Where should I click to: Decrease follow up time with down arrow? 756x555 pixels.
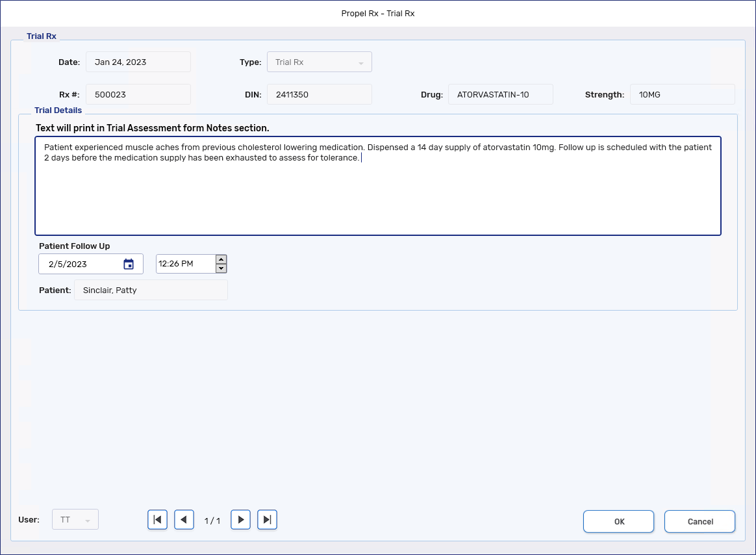221,268
